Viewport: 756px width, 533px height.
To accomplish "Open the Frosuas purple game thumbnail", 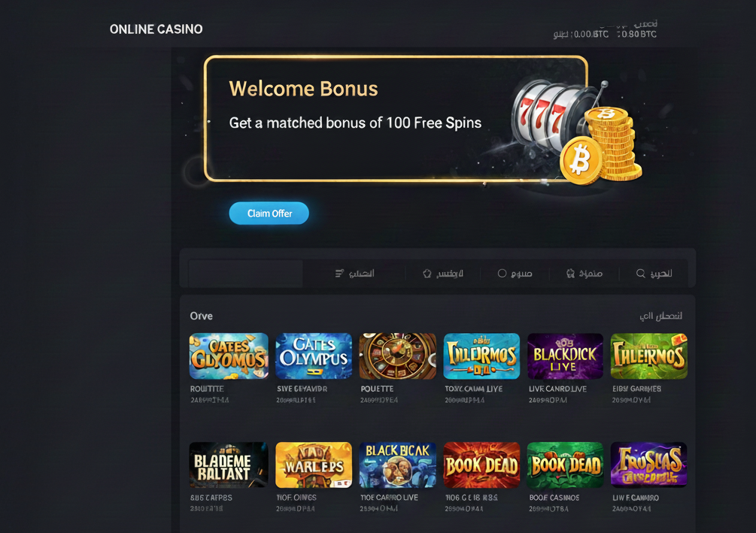I will pos(648,465).
